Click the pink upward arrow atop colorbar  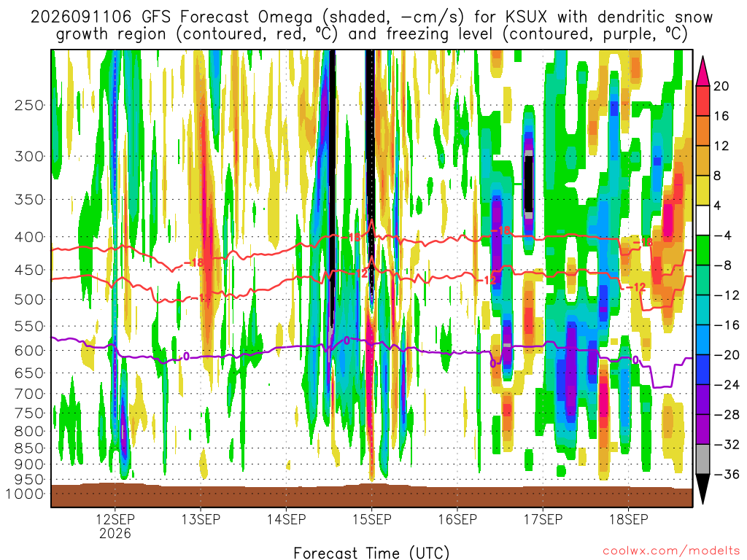coord(703,71)
